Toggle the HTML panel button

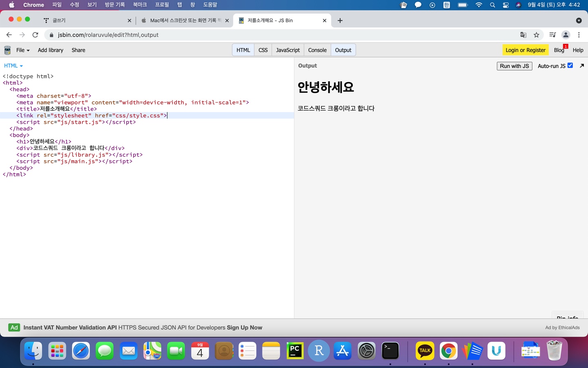click(243, 50)
